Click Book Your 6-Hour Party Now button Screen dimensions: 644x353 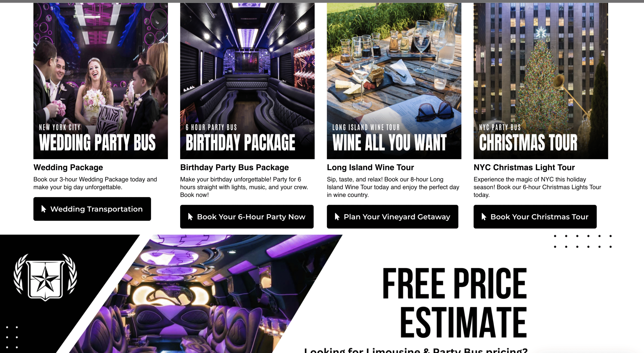pyautogui.click(x=247, y=217)
